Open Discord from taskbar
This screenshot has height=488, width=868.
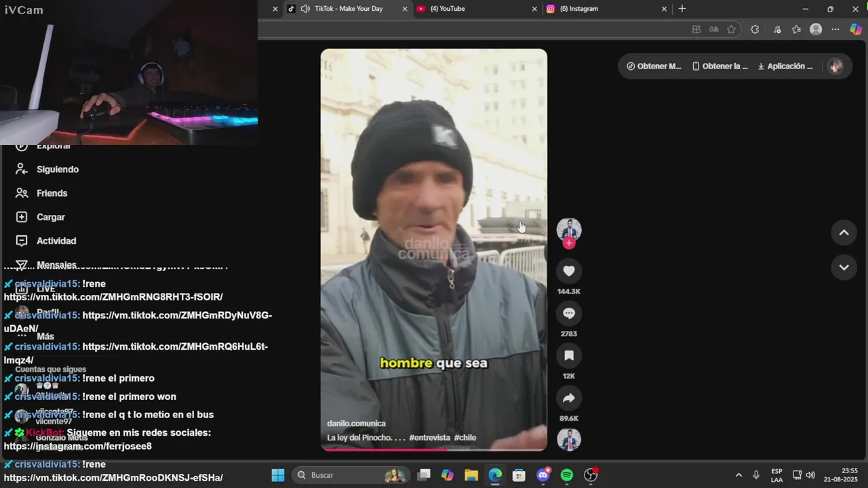point(543,475)
